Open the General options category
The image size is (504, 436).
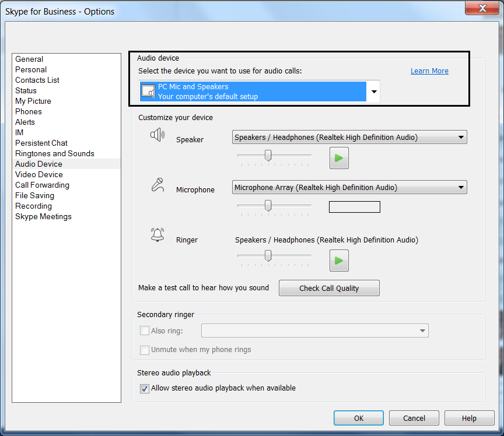pos(29,59)
